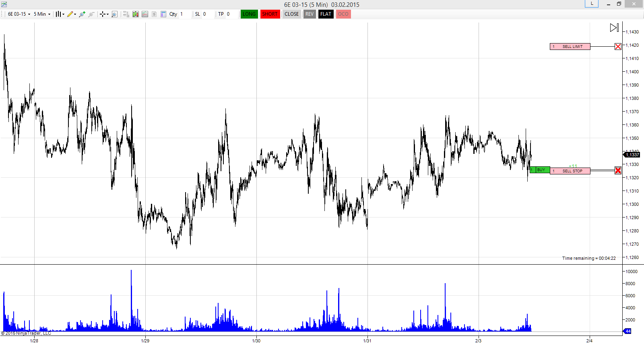The image size is (644, 346).
Task: Cancel the SELL LIMIT order with X
Action: tap(618, 47)
